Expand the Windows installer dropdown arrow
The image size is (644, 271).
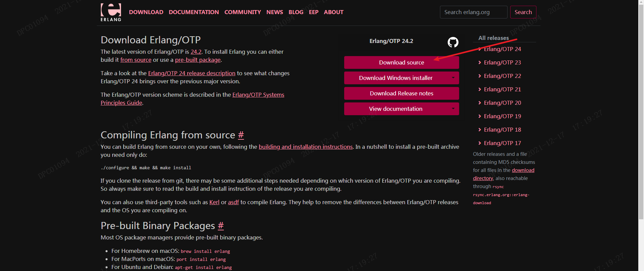tap(453, 78)
